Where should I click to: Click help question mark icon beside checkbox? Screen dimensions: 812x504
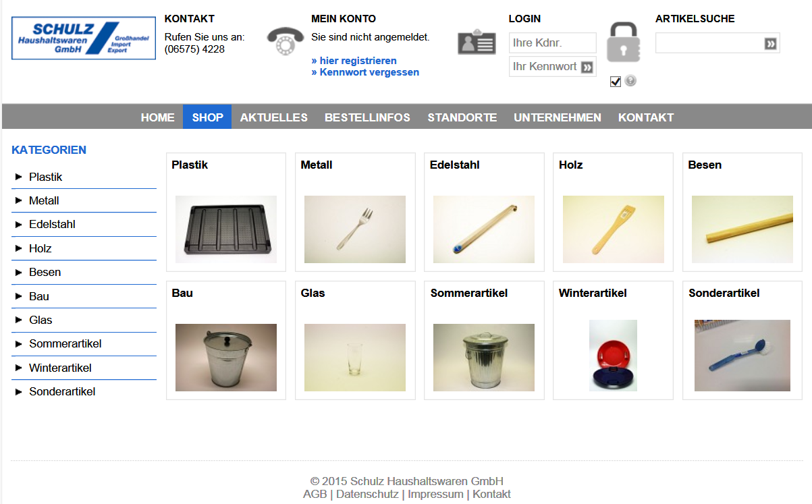(x=630, y=81)
